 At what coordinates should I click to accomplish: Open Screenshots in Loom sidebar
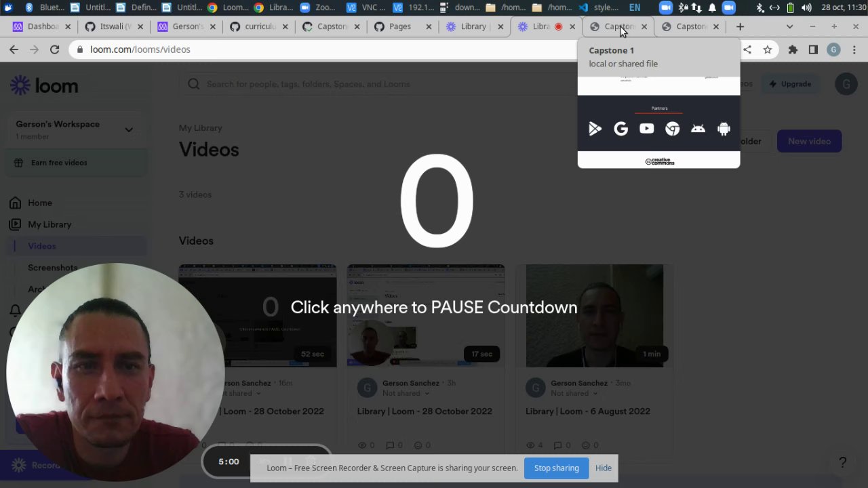pos(52,268)
